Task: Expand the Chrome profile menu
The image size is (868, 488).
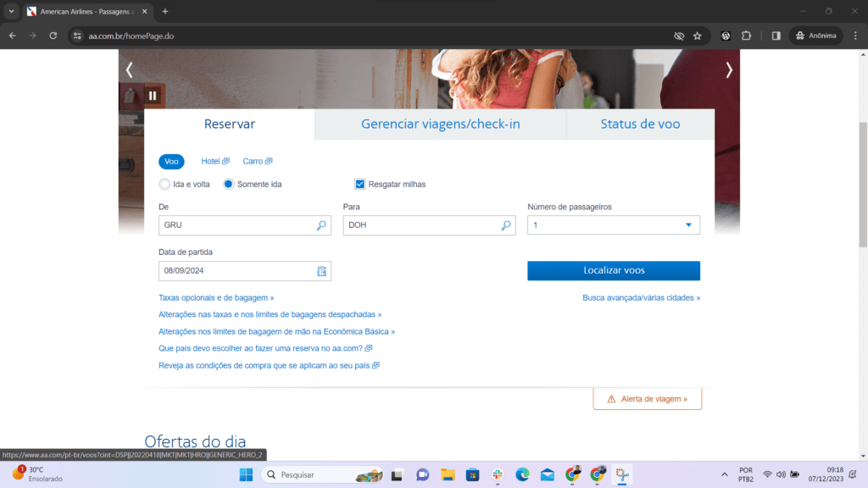Action: pyautogui.click(x=815, y=36)
